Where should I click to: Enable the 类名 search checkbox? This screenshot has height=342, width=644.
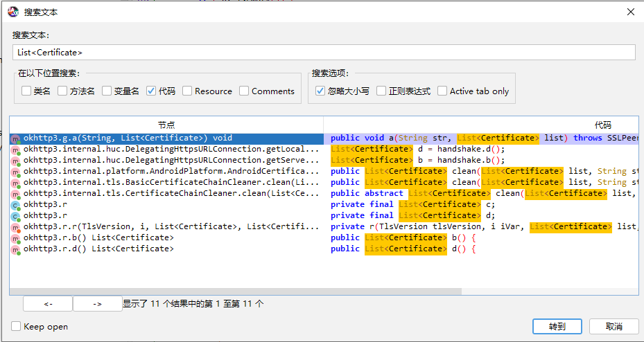click(x=26, y=91)
